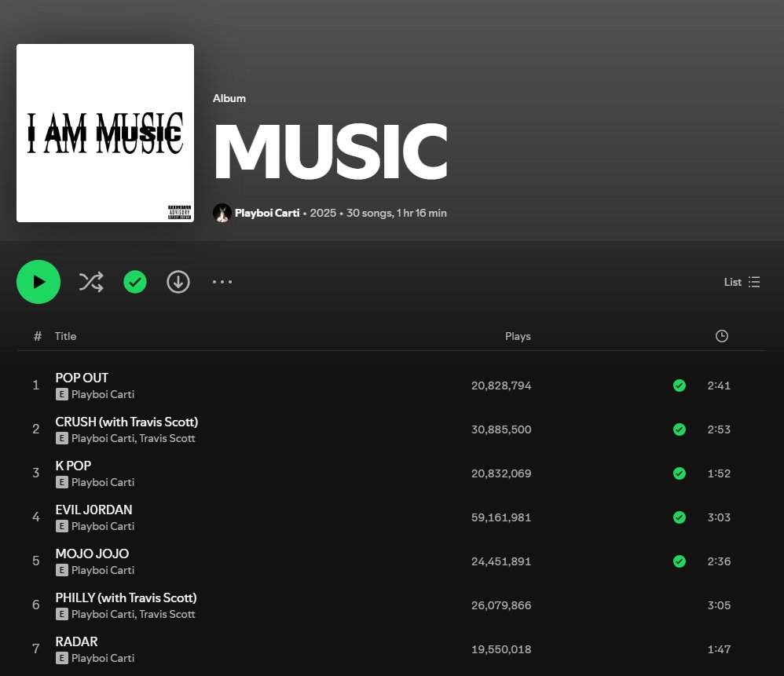Open Playboi Carti artist under MOJO JOJO
Image resolution: width=784 pixels, height=676 pixels.
(x=102, y=570)
